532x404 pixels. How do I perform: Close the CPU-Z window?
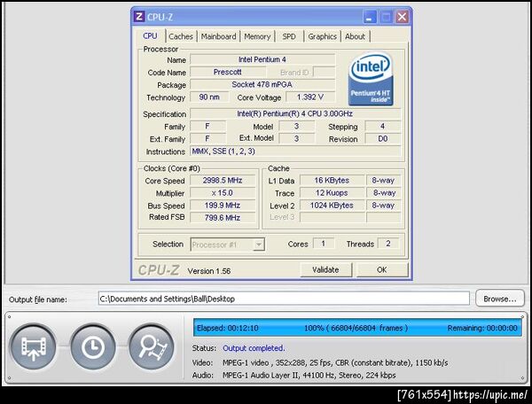402,17
